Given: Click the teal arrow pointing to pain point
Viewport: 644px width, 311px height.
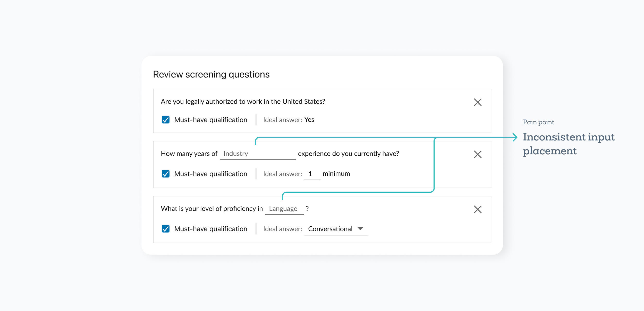Looking at the screenshot, I should pyautogui.click(x=514, y=137).
